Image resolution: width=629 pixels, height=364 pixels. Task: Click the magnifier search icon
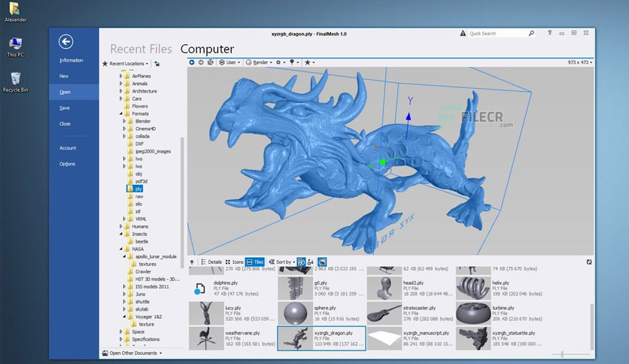531,33
